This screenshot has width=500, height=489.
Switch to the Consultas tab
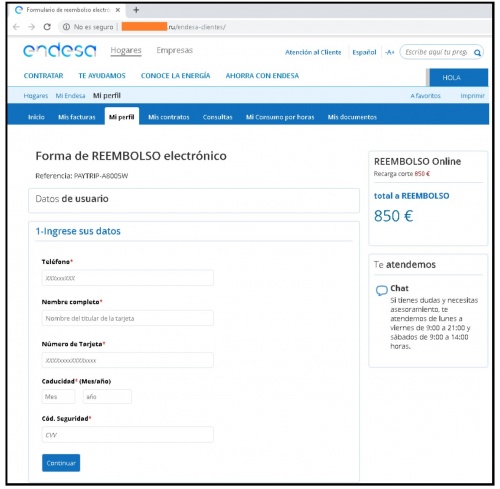[x=217, y=117]
